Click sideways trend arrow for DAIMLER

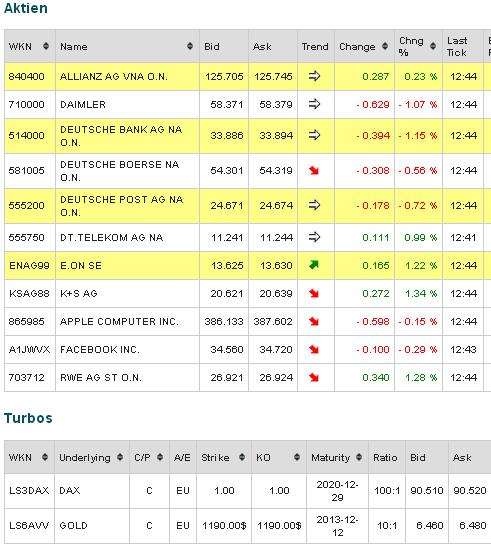coord(314,104)
